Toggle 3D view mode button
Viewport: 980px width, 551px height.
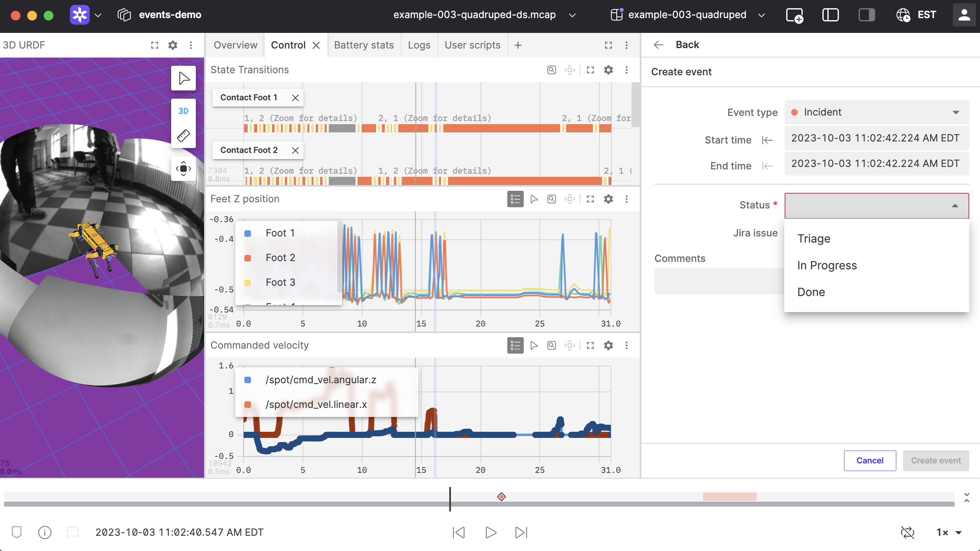click(183, 111)
